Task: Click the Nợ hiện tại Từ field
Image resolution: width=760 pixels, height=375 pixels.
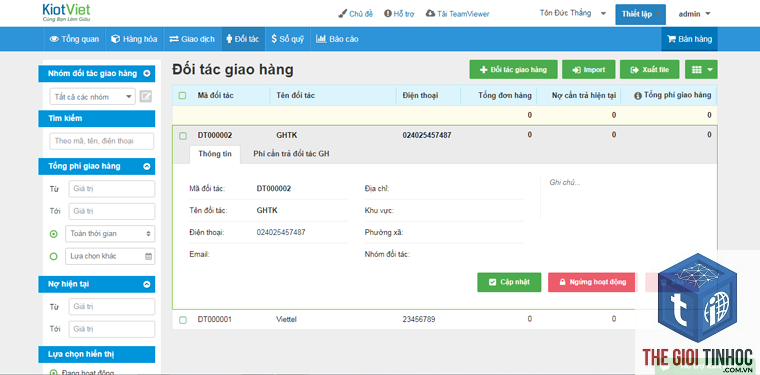Action: pyautogui.click(x=111, y=307)
